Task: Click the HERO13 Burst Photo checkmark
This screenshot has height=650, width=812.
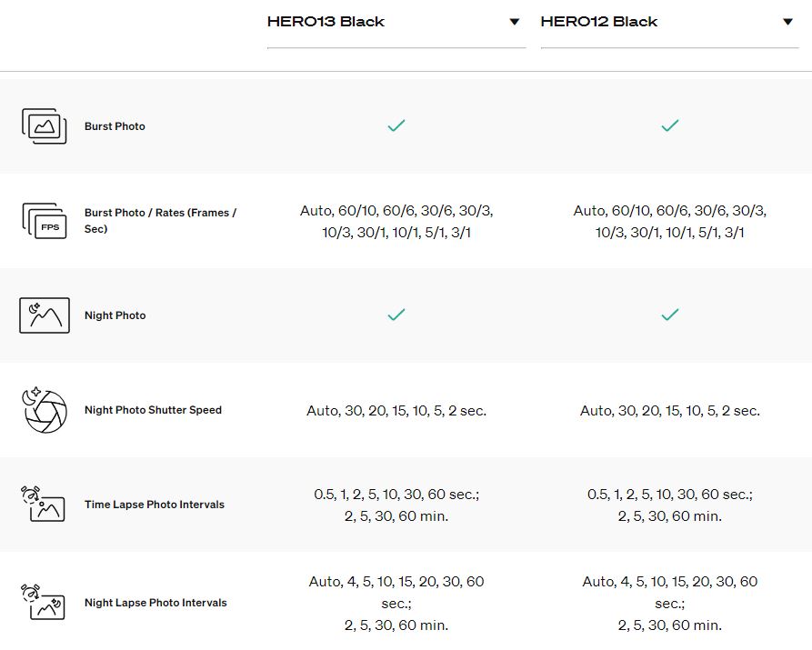Action: [396, 125]
